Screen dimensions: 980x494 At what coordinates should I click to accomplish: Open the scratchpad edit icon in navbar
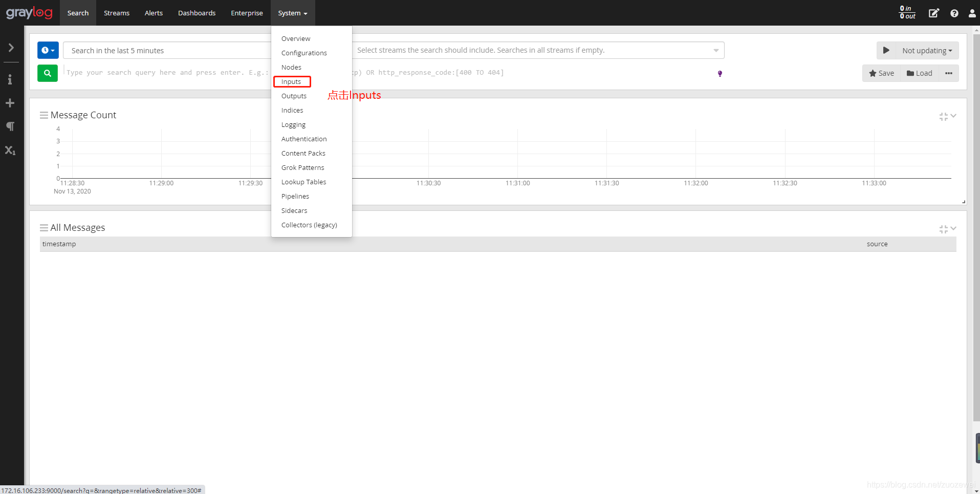tap(934, 13)
